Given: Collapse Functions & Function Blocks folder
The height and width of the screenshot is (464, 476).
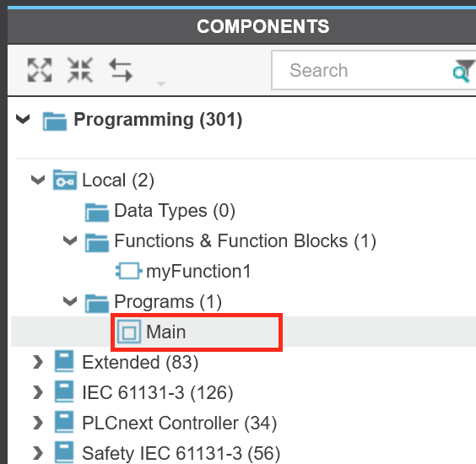Looking at the screenshot, I should 70,240.
